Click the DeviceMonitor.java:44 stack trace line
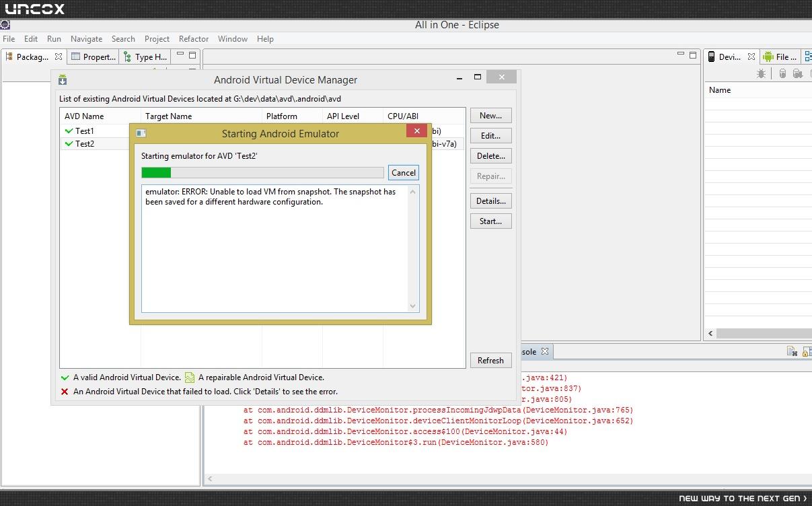 point(405,431)
